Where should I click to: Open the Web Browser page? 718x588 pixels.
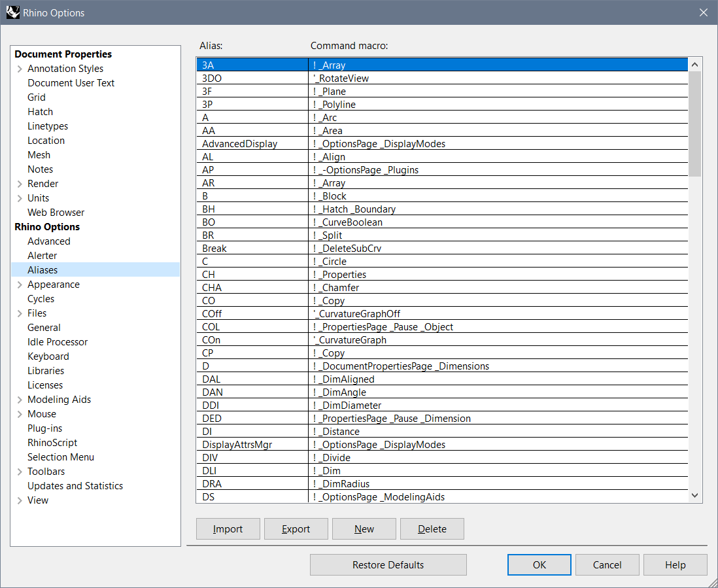point(56,213)
